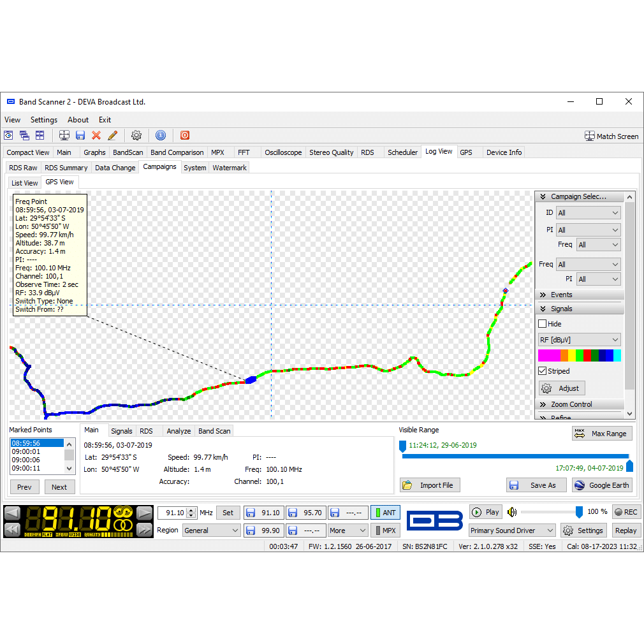The width and height of the screenshot is (644, 644).
Task: Click the Google Earth button
Action: tap(602, 485)
